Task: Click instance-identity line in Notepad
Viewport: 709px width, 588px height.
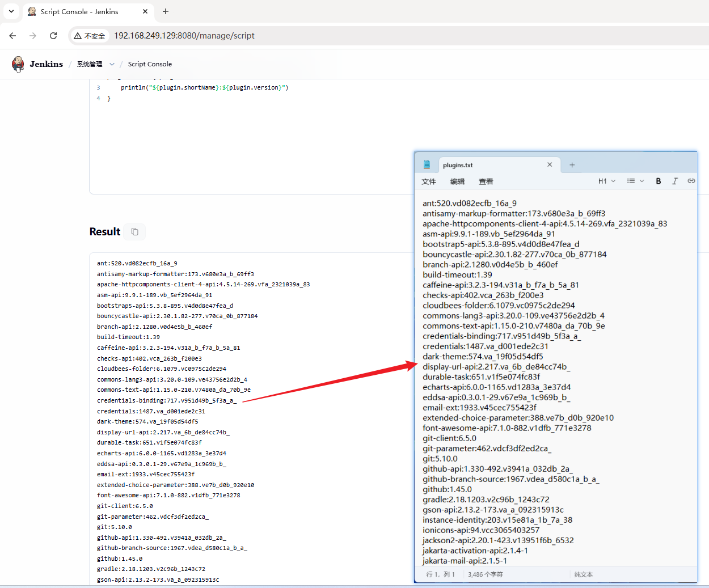Action: tap(497, 519)
